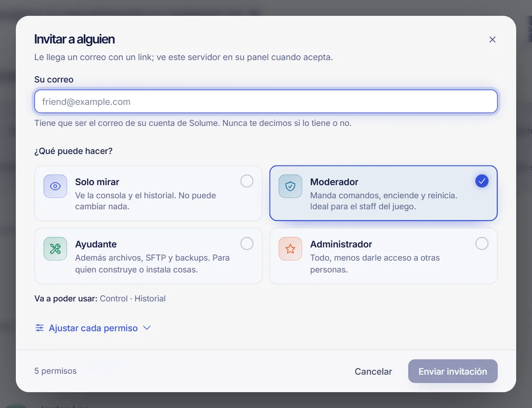This screenshot has width=532, height=408.
Task: Click the Invitar a alguien dialog title
Action: pos(75,39)
